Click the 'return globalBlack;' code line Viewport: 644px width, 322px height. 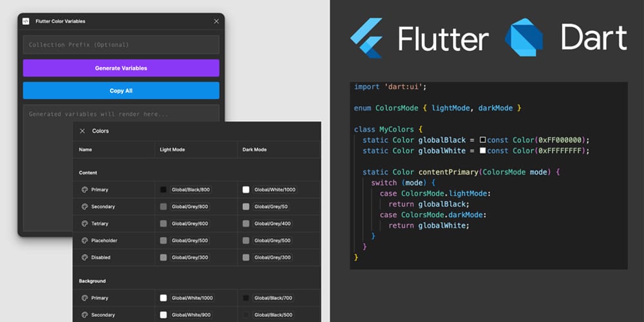pos(429,204)
